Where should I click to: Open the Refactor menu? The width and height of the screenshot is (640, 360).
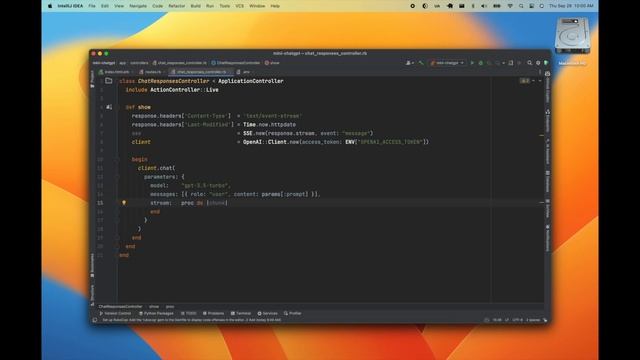point(177,6)
